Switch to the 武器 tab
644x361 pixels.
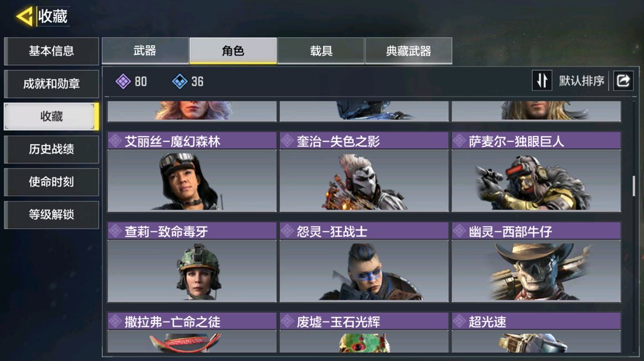coord(145,50)
